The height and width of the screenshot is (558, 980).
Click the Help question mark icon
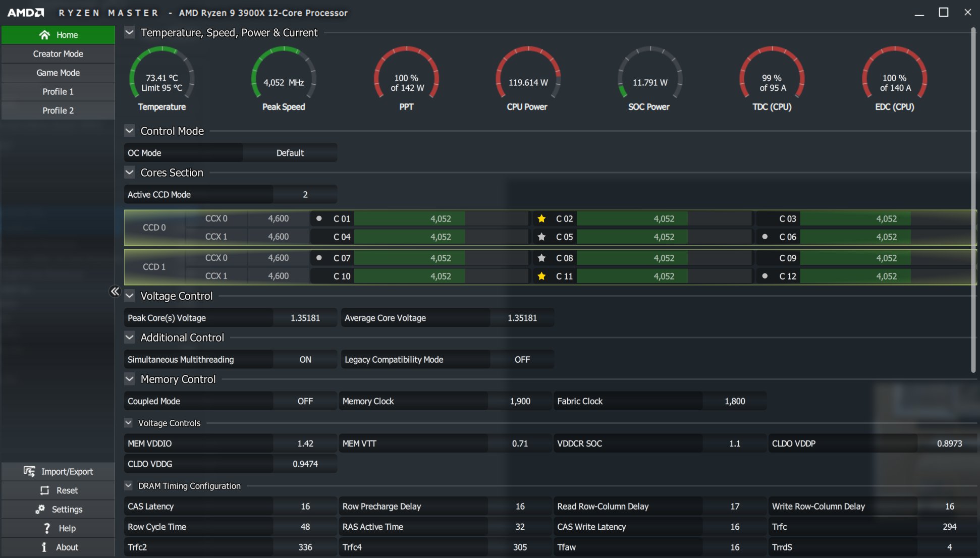tap(47, 528)
